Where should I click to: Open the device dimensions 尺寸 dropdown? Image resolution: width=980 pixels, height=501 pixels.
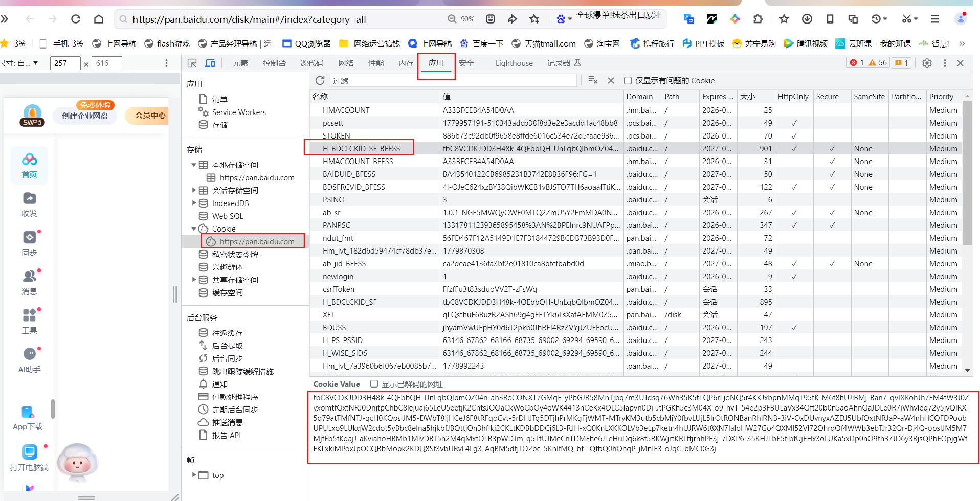tap(19, 63)
